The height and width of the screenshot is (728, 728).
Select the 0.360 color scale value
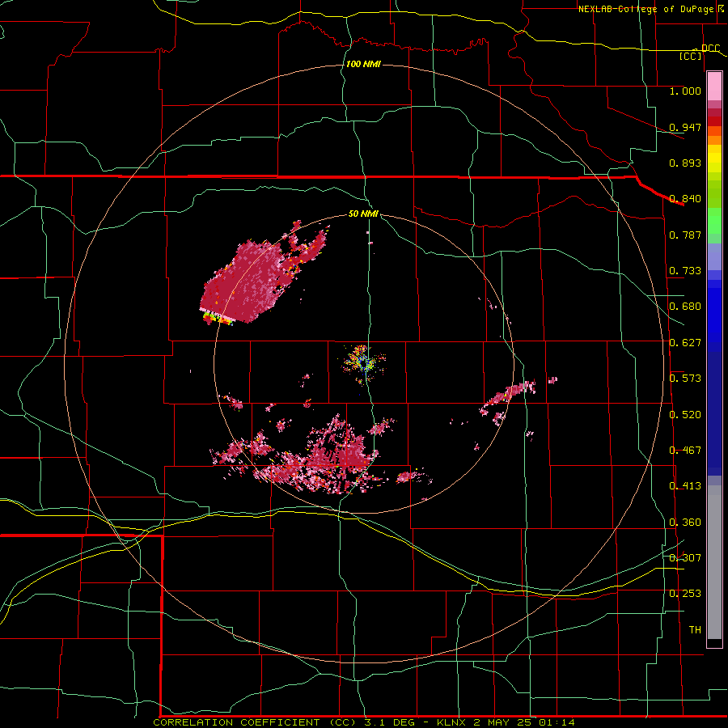coord(685,523)
